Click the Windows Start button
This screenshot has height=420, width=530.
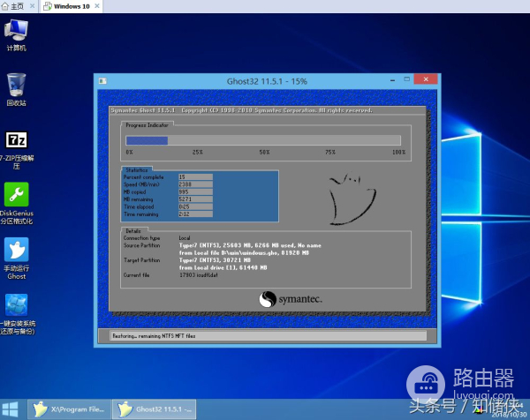click(11, 409)
